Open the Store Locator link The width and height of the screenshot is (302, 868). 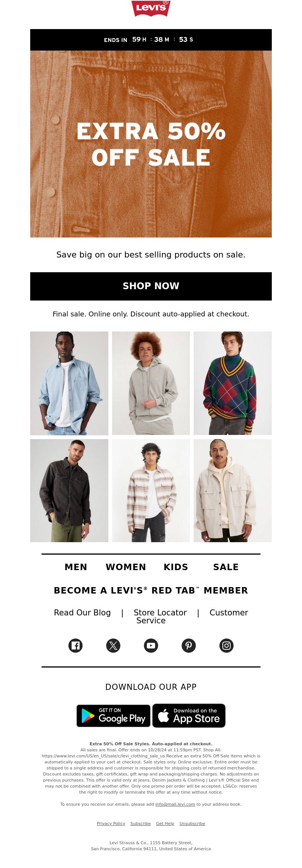point(160,612)
